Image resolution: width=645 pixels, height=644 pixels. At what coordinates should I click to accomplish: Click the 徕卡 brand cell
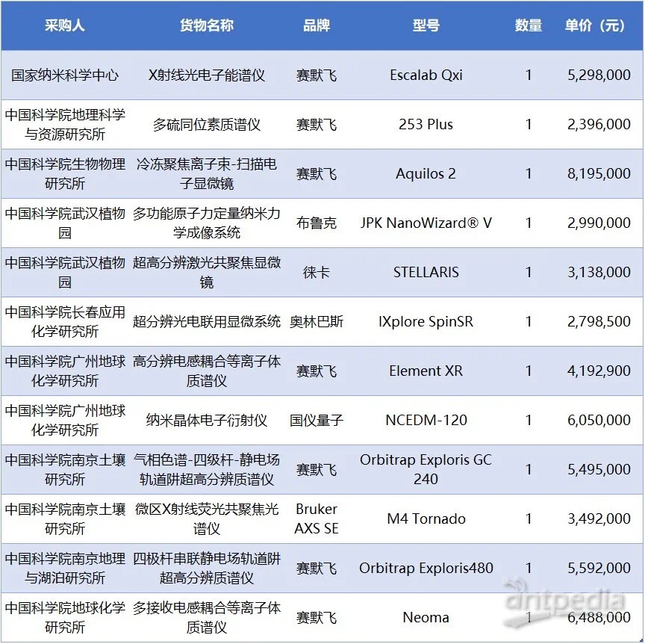click(317, 272)
